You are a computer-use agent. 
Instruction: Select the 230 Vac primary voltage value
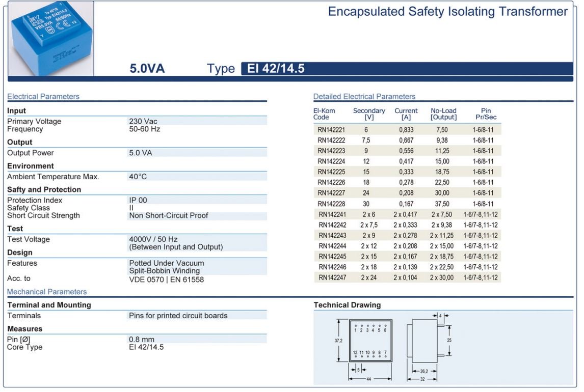pos(143,121)
